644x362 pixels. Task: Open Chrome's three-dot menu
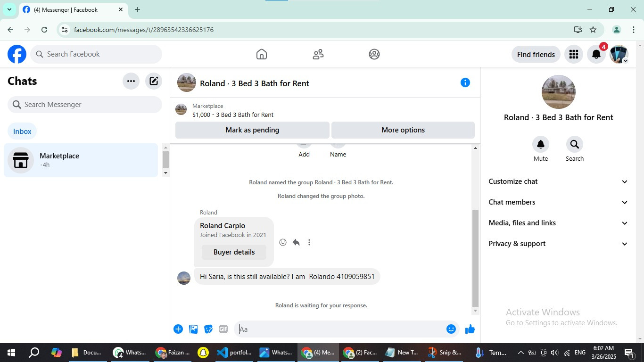[633, 30]
